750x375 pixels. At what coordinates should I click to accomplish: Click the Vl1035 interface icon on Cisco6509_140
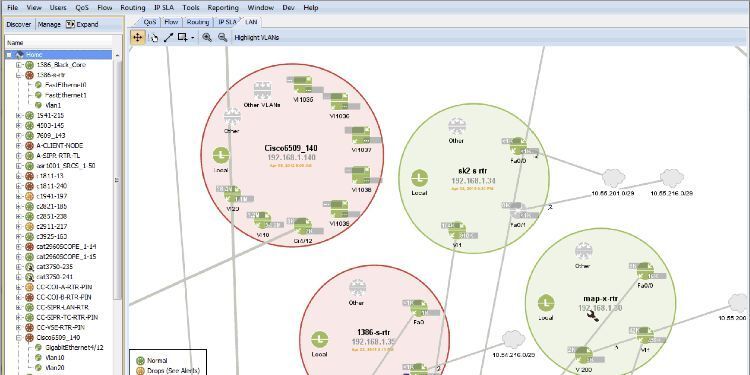click(x=302, y=85)
